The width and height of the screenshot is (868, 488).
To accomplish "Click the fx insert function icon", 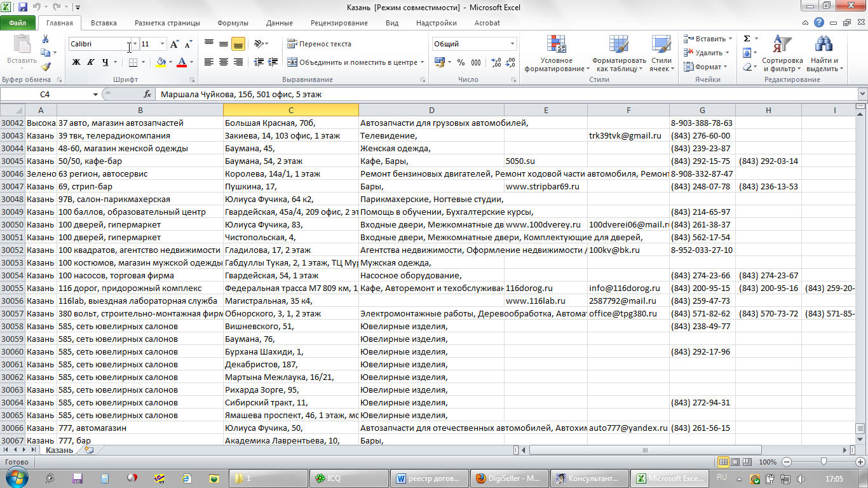I will coord(147,94).
